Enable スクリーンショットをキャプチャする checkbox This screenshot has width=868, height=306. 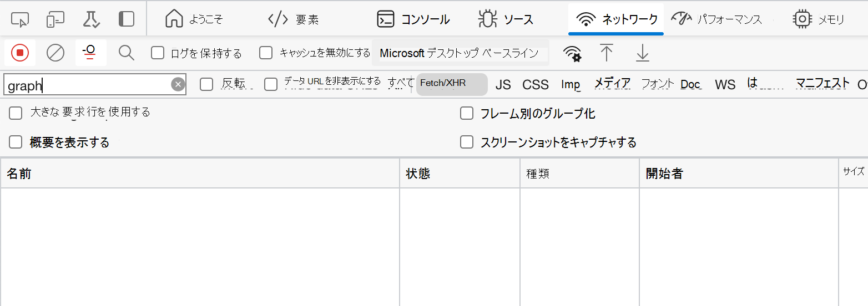click(466, 142)
